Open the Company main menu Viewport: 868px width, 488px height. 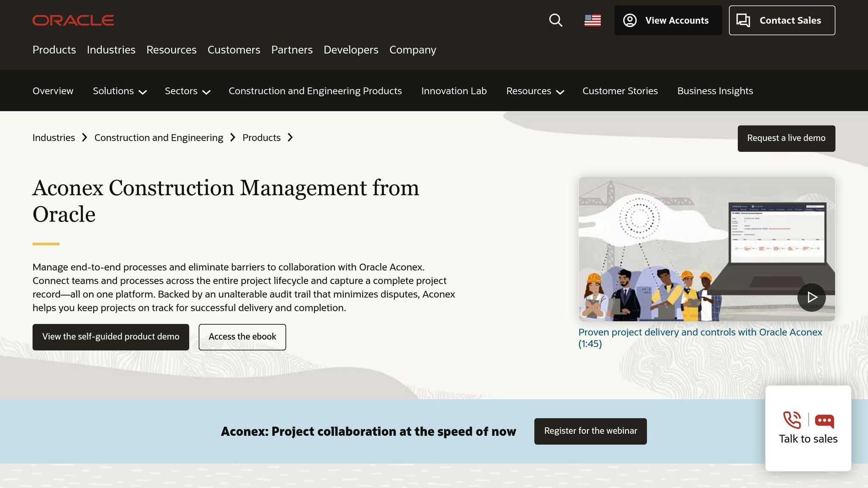(413, 50)
